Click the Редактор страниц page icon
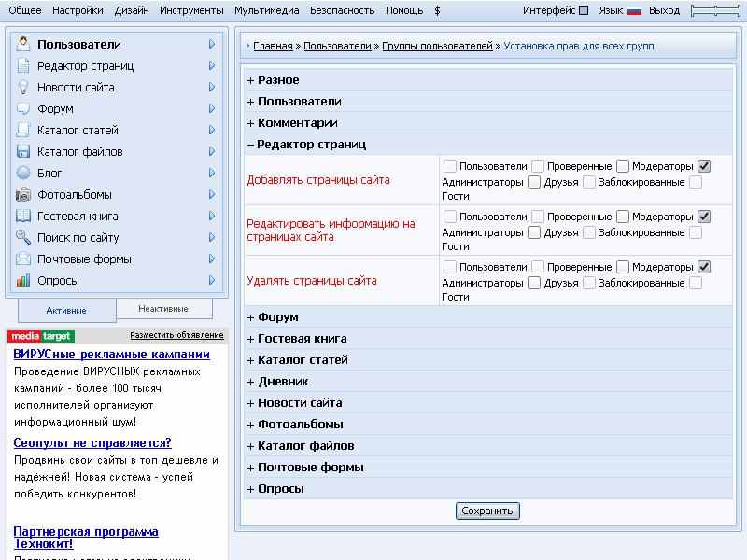 coord(22,65)
